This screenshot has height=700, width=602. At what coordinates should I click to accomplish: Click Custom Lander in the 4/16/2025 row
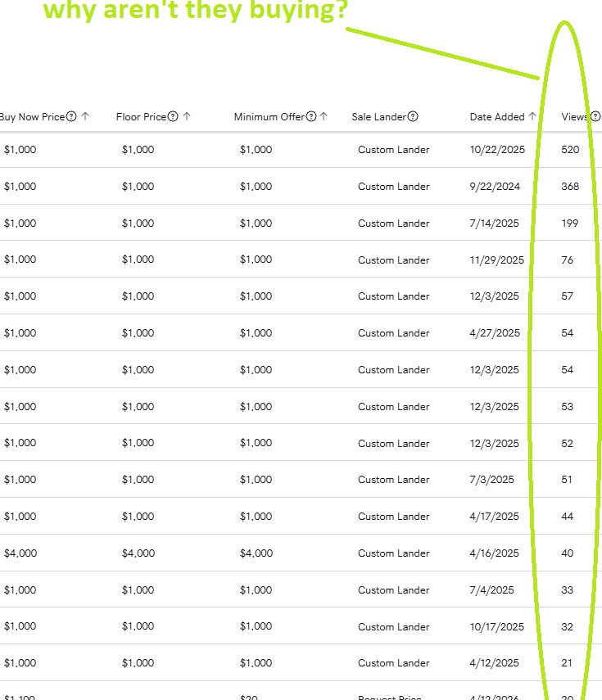tap(393, 553)
